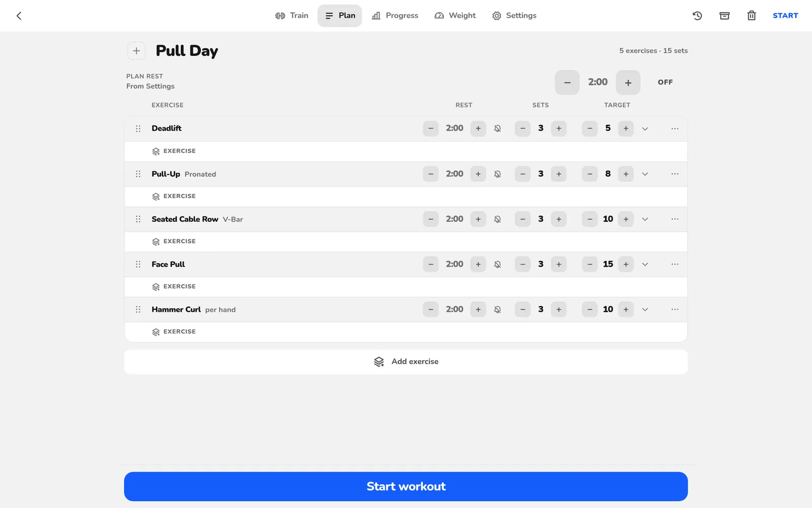Increase Hammer Curl rest time

[478, 309]
